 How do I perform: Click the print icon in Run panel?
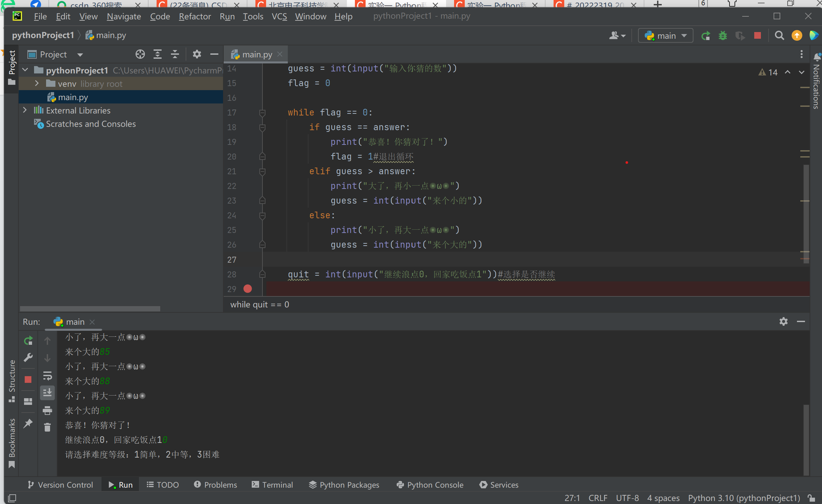[47, 411]
